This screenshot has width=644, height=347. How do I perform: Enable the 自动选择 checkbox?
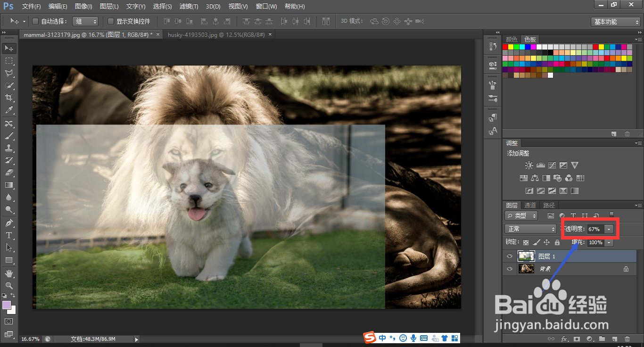[35, 21]
